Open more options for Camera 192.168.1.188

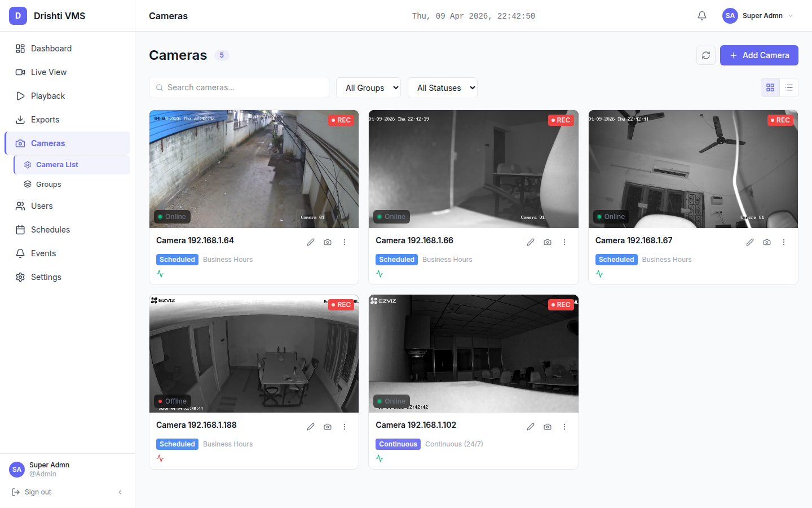345,426
